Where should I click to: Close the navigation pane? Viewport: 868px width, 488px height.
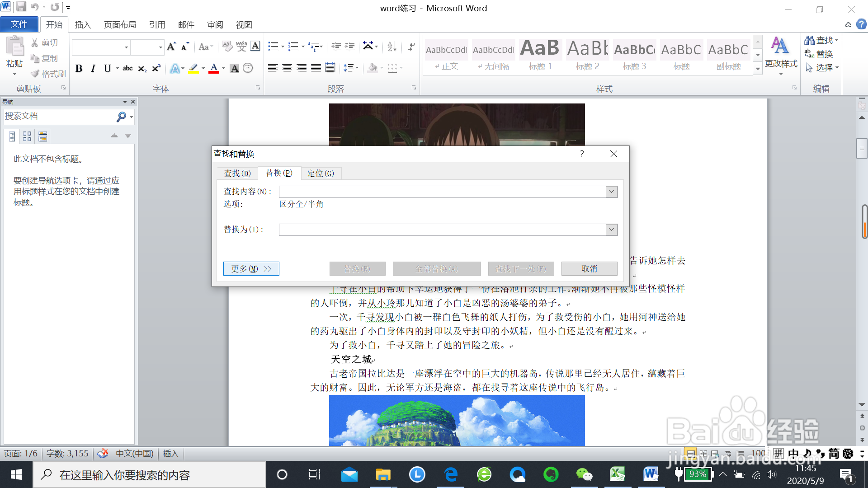(133, 102)
